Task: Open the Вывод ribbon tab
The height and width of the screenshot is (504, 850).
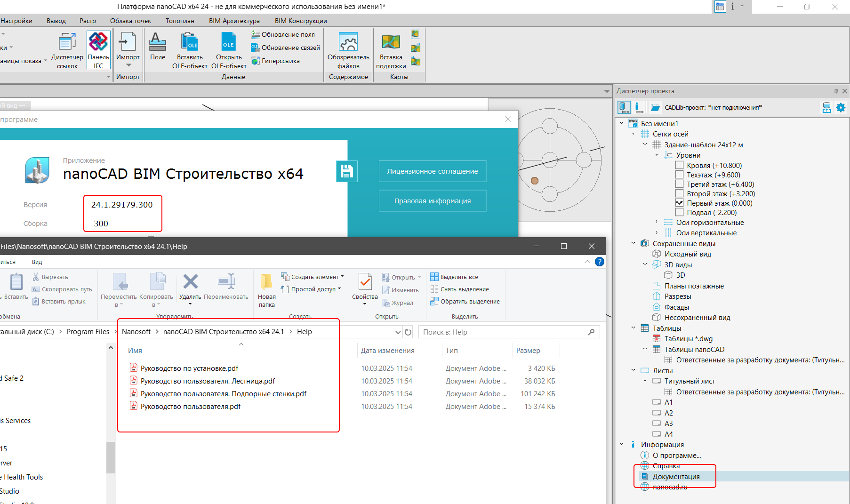Action: click(56, 21)
